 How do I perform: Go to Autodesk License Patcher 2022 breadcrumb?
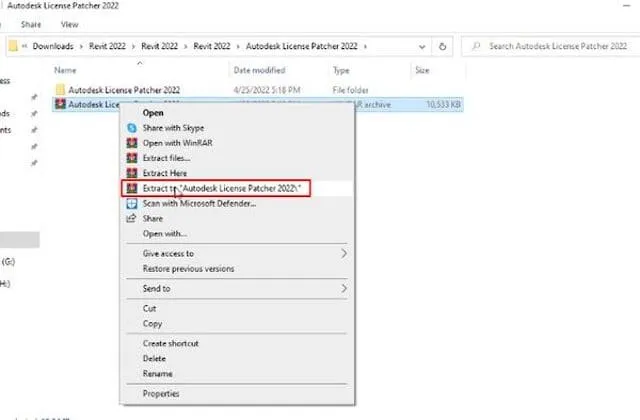(302, 46)
